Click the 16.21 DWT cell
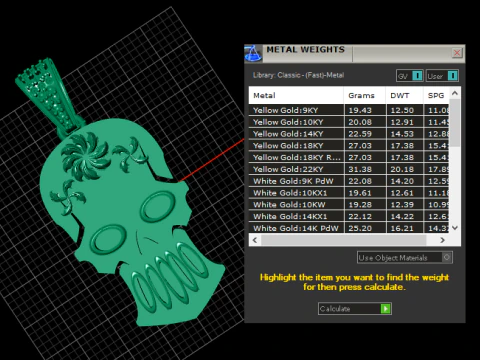The height and width of the screenshot is (360, 480). (405, 228)
